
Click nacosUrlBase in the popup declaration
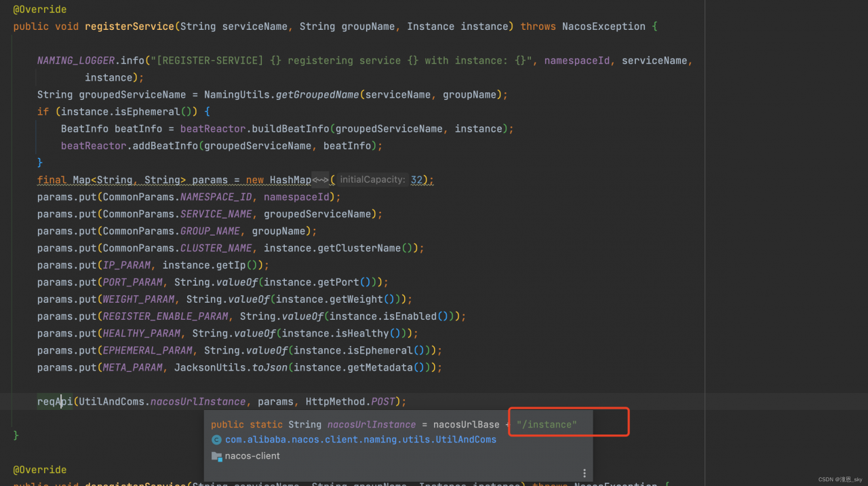click(x=467, y=424)
